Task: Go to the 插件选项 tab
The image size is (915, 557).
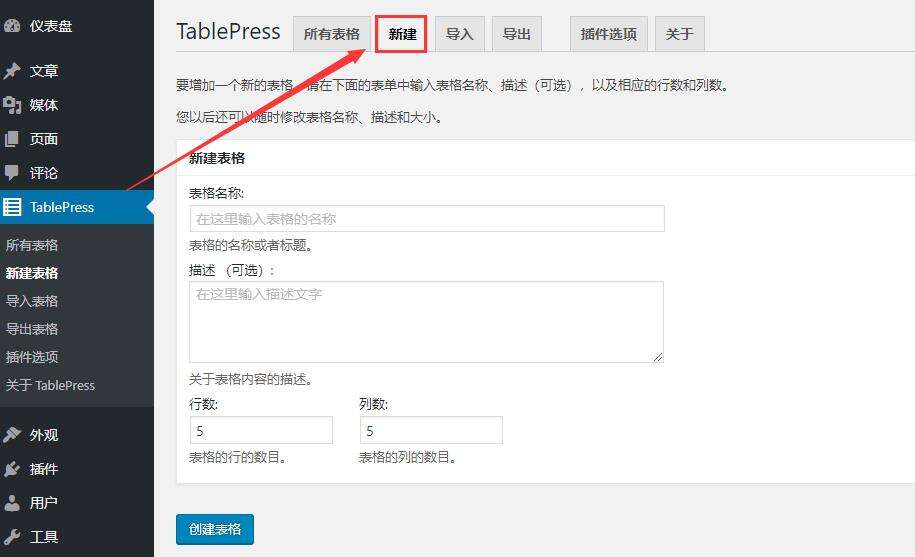Action: pyautogui.click(x=609, y=34)
